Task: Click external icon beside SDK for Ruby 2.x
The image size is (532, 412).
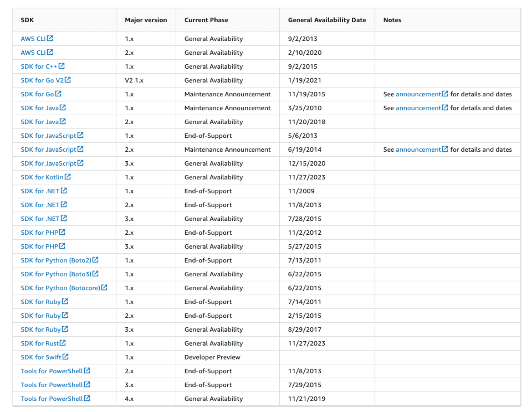Action: tap(65, 315)
